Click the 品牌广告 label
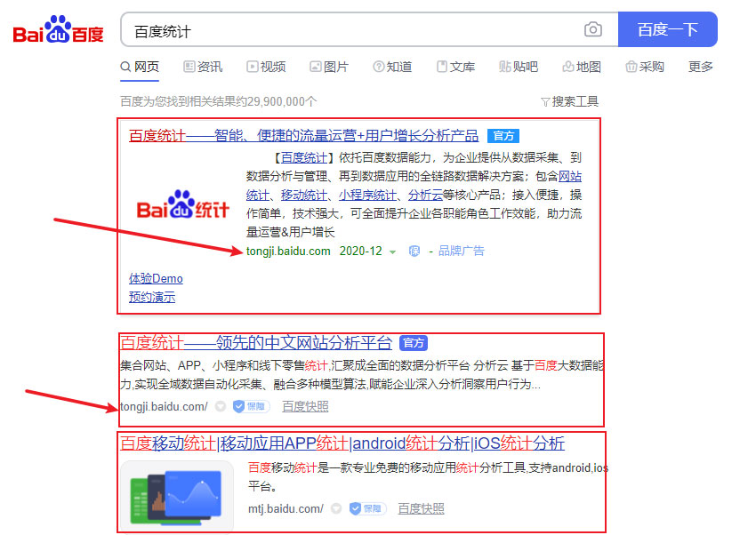Image resolution: width=756 pixels, height=535 pixels. pyautogui.click(x=462, y=251)
